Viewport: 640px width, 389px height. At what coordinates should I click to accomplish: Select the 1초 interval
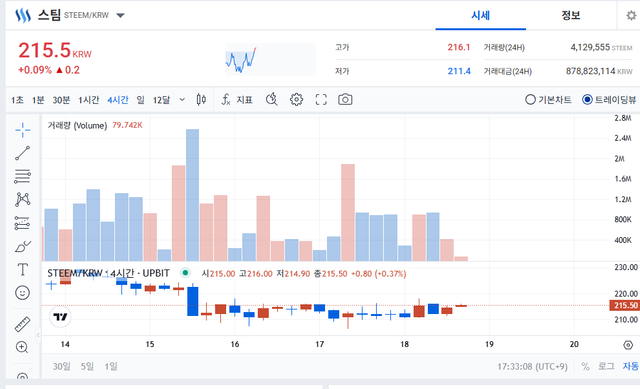point(17,100)
